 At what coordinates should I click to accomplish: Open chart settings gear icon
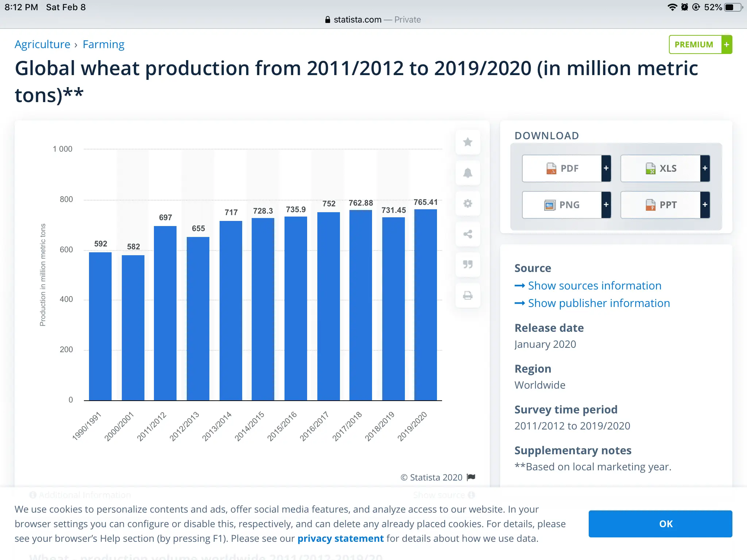[468, 203]
